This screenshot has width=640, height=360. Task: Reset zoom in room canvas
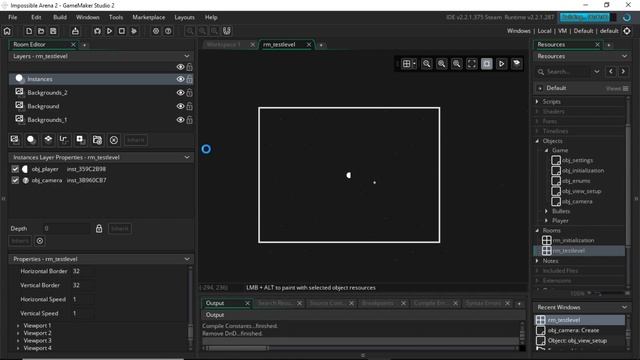pyautogui.click(x=442, y=64)
